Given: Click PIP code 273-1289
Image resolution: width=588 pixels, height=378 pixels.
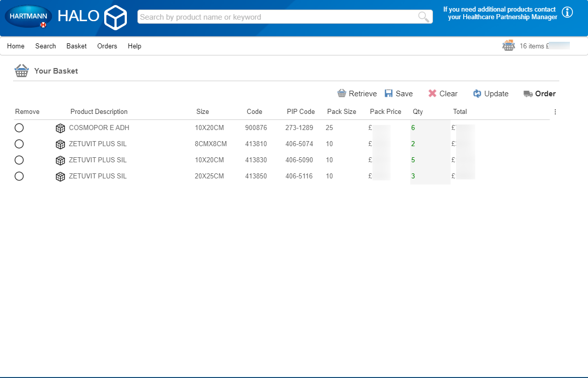Looking at the screenshot, I should [x=299, y=128].
